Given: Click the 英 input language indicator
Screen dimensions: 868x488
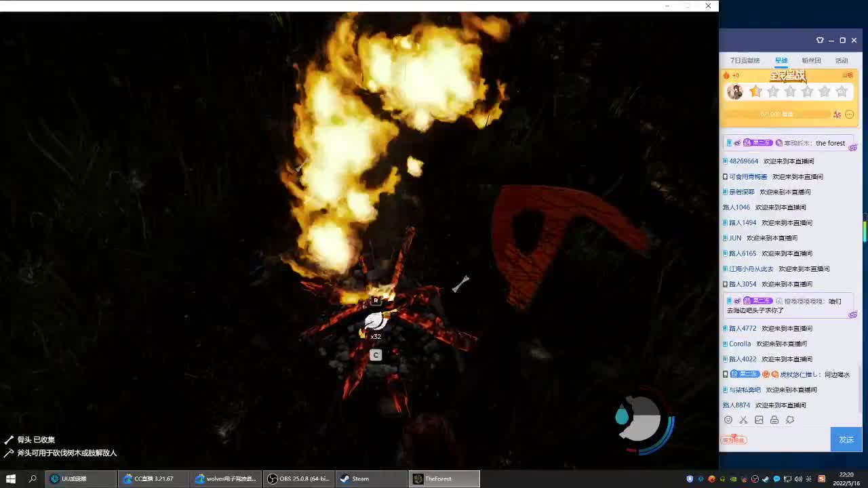Looking at the screenshot, I should [809, 479].
